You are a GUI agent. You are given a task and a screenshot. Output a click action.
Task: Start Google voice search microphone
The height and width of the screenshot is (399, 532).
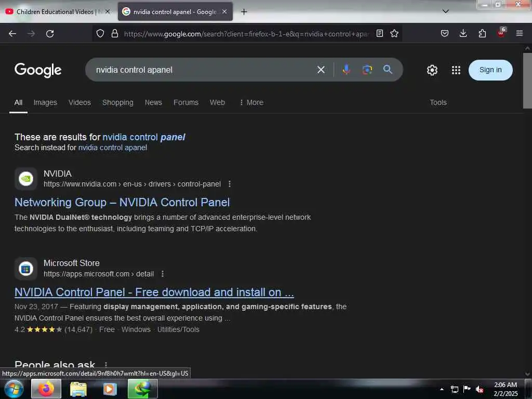pyautogui.click(x=347, y=70)
